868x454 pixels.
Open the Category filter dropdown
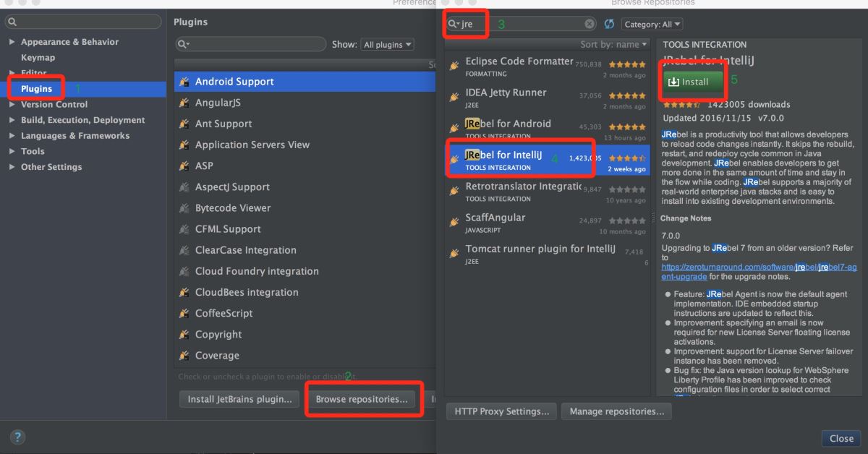tap(652, 24)
